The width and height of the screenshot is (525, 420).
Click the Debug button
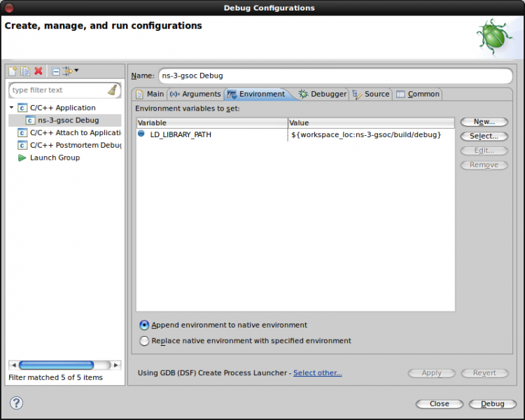(x=493, y=404)
